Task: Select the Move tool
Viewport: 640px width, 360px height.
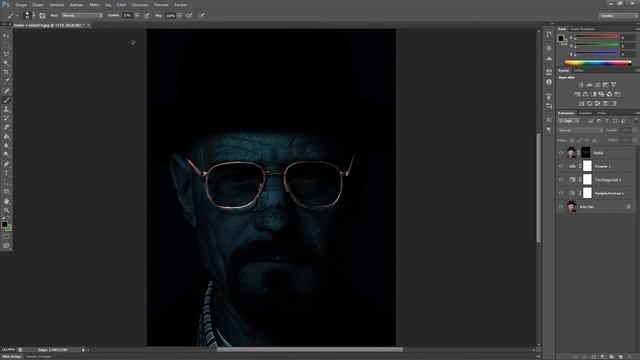Action: pyautogui.click(x=6, y=36)
